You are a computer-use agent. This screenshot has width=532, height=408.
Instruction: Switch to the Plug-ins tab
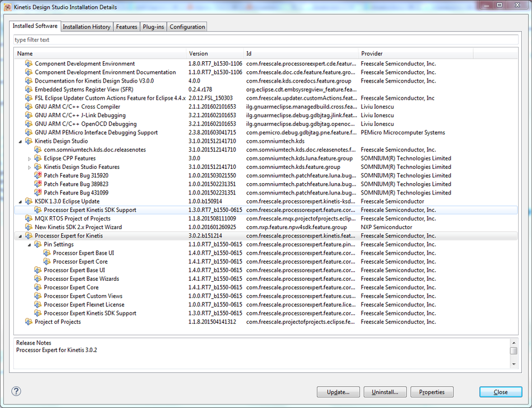[153, 27]
